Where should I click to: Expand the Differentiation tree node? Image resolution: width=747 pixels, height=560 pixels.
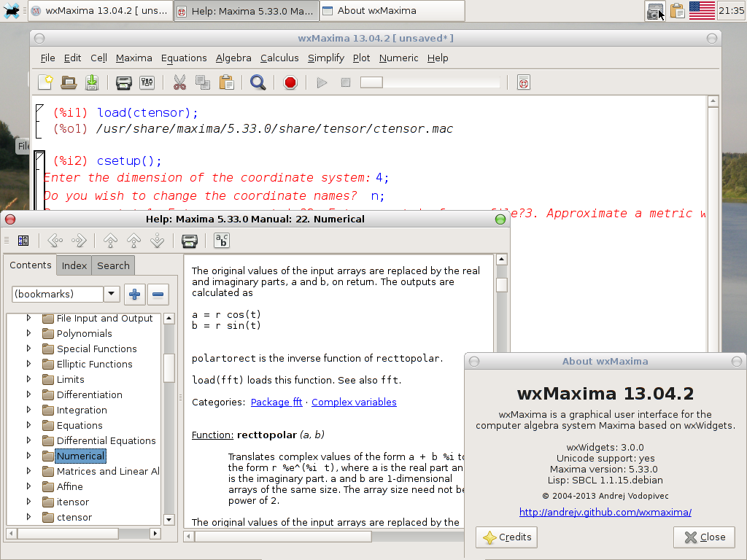click(x=28, y=394)
